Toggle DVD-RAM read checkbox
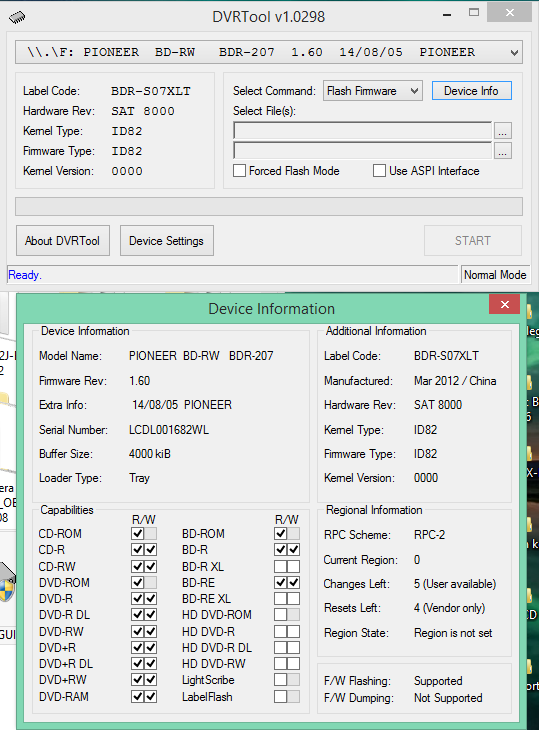Screen dimensions: 539x730 (138, 696)
